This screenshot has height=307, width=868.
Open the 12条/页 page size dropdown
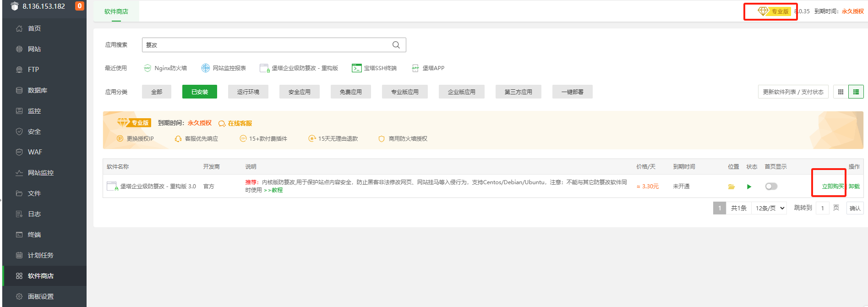click(x=770, y=208)
